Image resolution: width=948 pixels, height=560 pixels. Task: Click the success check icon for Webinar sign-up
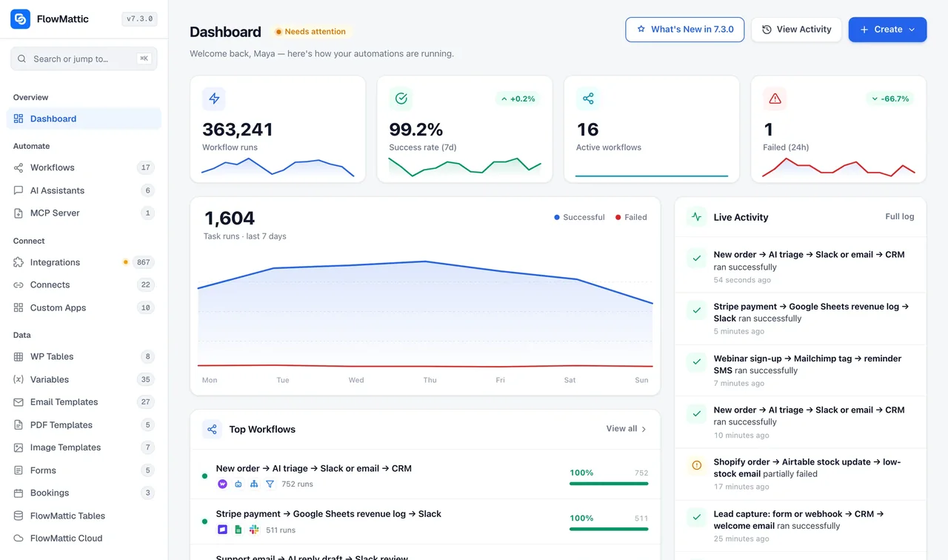696,362
